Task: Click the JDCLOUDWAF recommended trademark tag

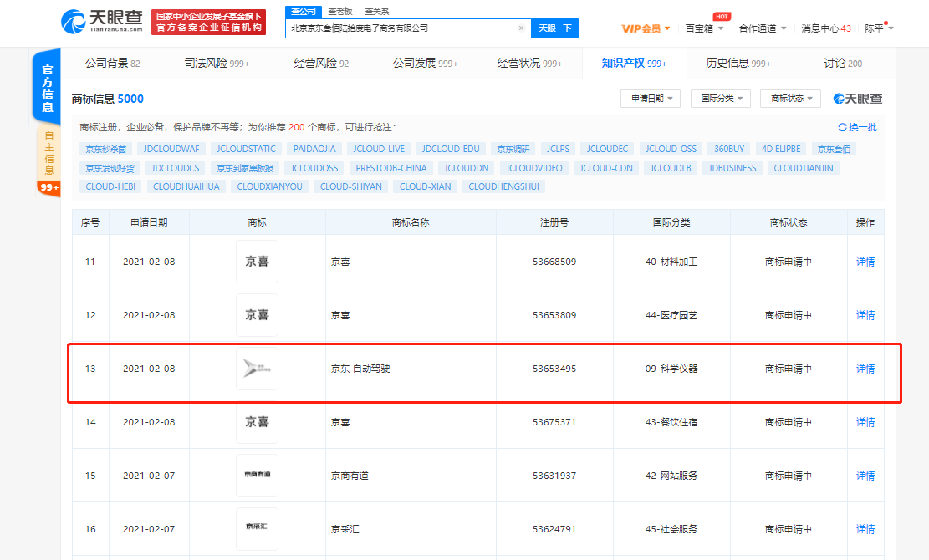Action: tap(171, 149)
